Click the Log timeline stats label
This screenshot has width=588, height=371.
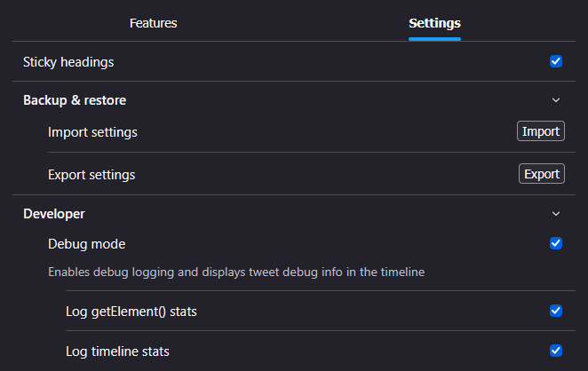click(x=117, y=351)
